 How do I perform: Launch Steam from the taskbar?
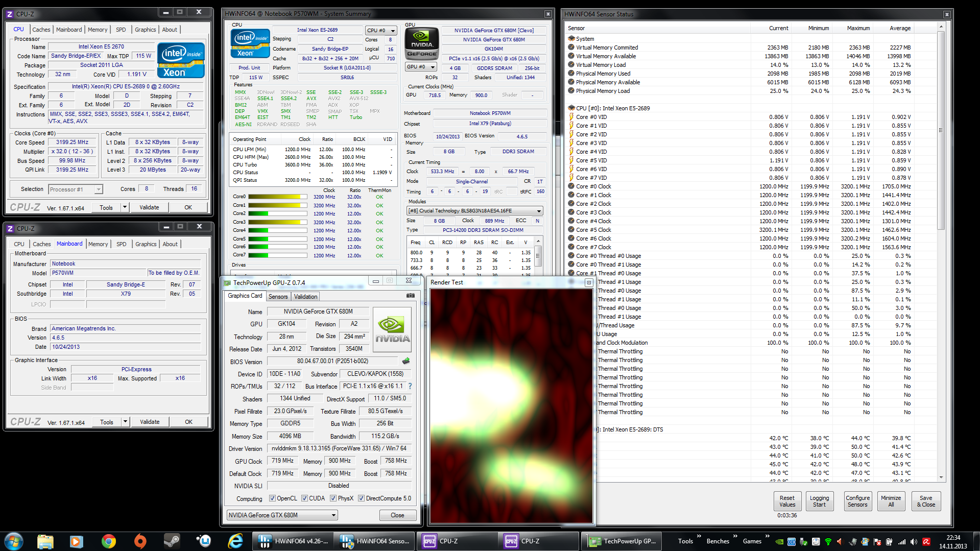point(172,541)
